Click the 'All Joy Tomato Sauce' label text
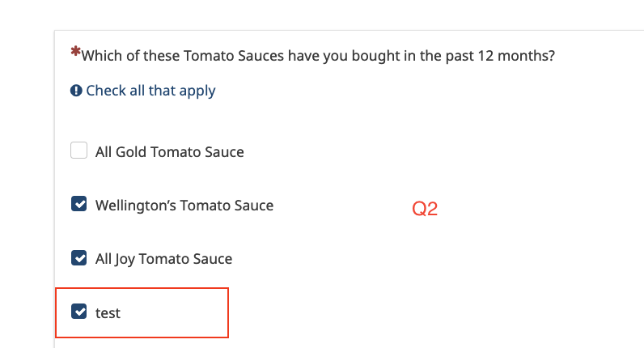The height and width of the screenshot is (348, 644). pyautogui.click(x=163, y=259)
